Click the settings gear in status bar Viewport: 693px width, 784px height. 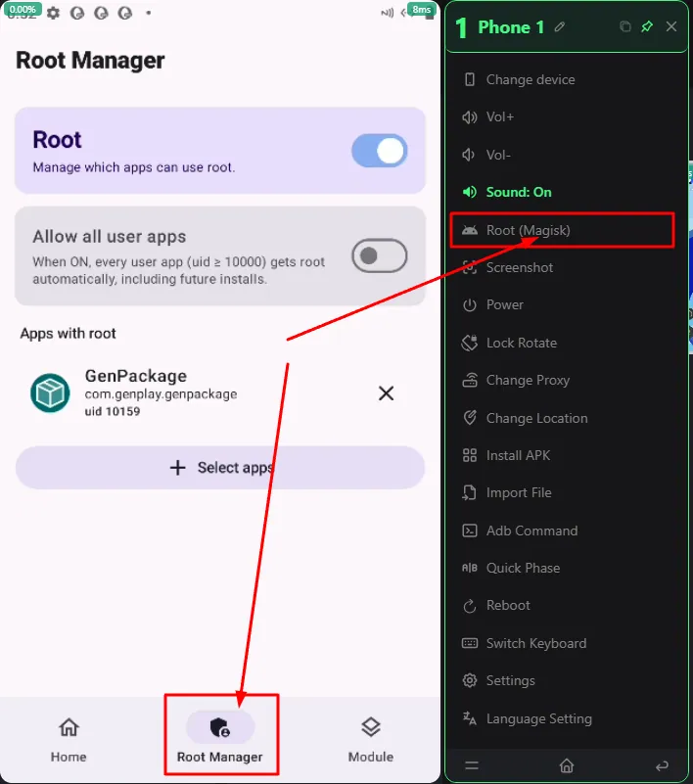click(53, 13)
